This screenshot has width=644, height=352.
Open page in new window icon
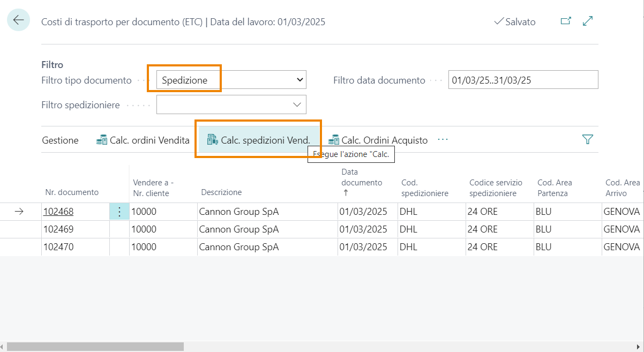click(x=565, y=21)
